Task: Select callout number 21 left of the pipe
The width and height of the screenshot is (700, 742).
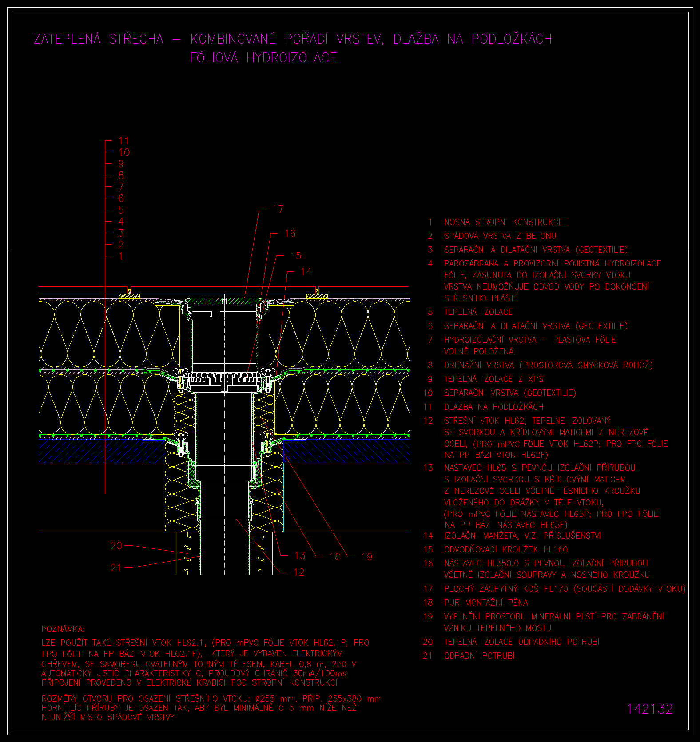Action: (x=116, y=568)
